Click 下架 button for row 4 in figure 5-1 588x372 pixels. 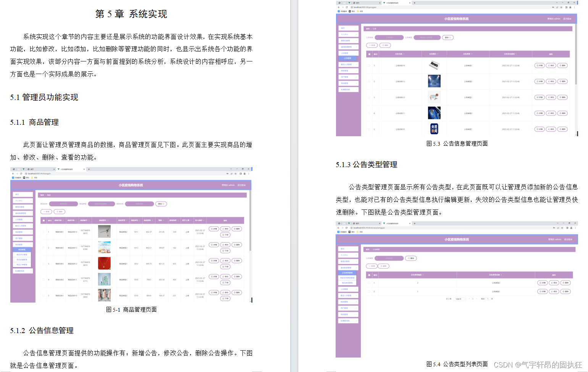[x=225, y=283]
